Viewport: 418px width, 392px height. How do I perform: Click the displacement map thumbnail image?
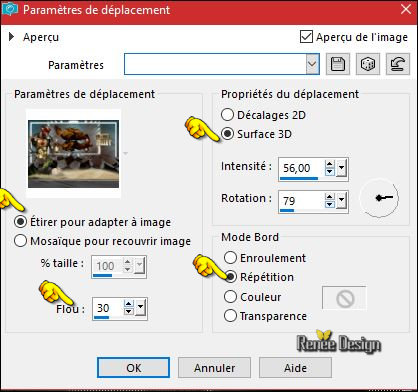click(73, 154)
